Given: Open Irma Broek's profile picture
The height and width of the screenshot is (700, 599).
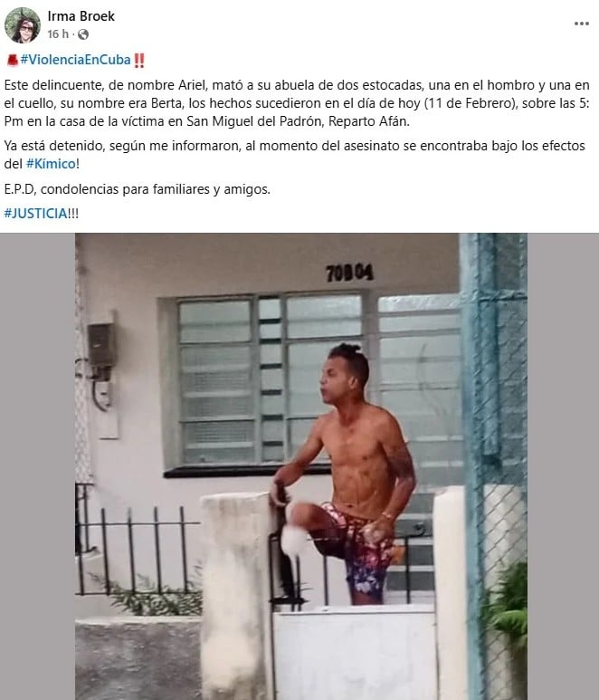Looking at the screenshot, I should (23, 25).
